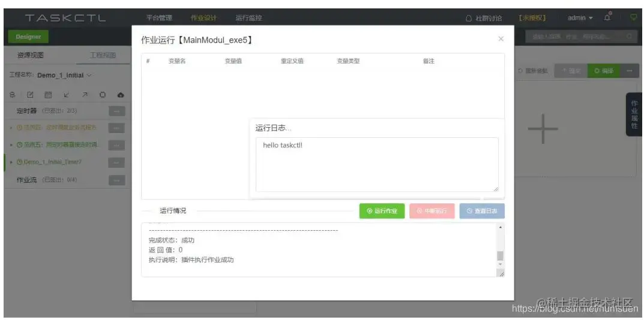Click the up-right export arrow icon
The image size is (644, 320).
84,95
